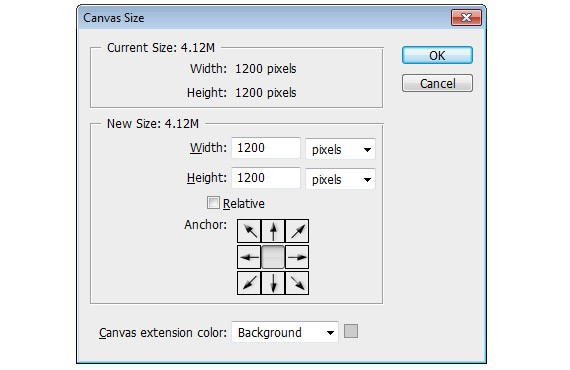This screenshot has width=570, height=370.
Task: Click into the new Height input field
Action: [x=266, y=178]
